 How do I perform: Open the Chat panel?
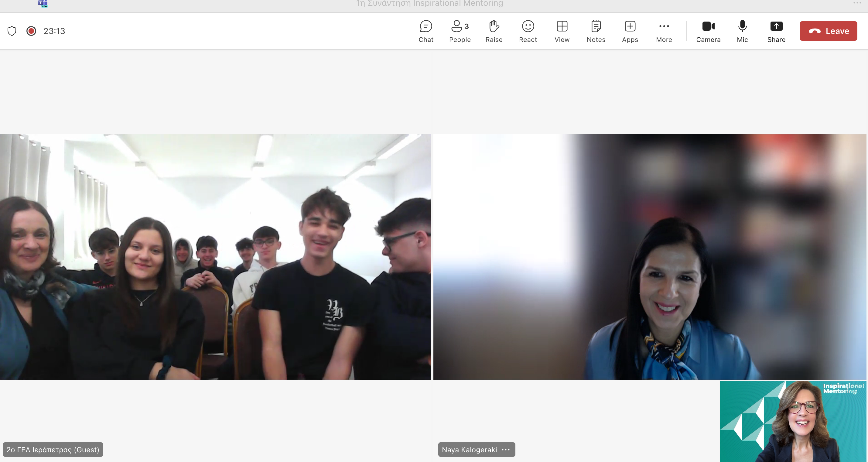[425, 31]
